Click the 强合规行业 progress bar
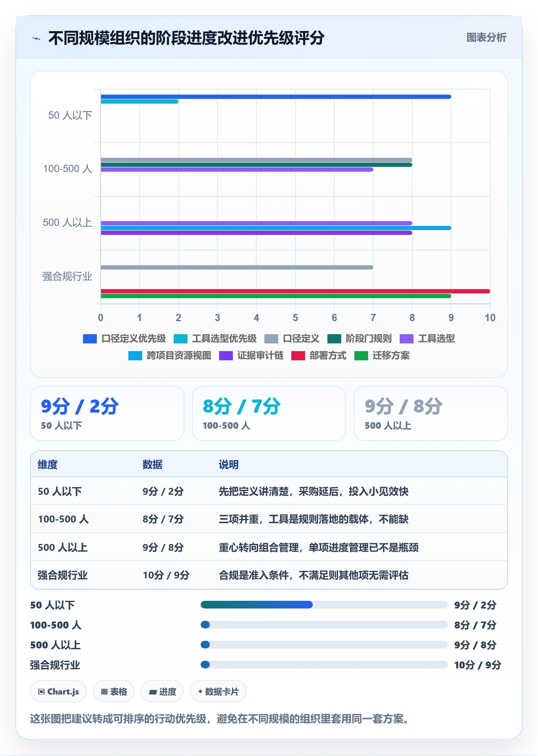The image size is (538, 756). click(x=324, y=665)
